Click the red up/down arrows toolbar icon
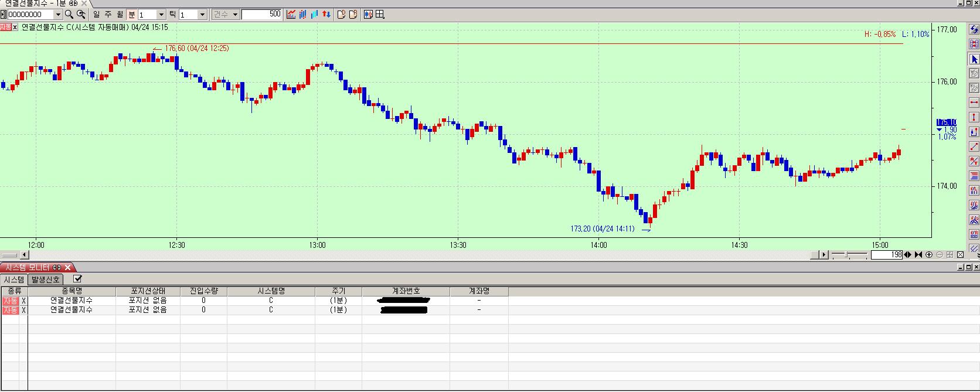The height and width of the screenshot is (392, 980). (327, 14)
